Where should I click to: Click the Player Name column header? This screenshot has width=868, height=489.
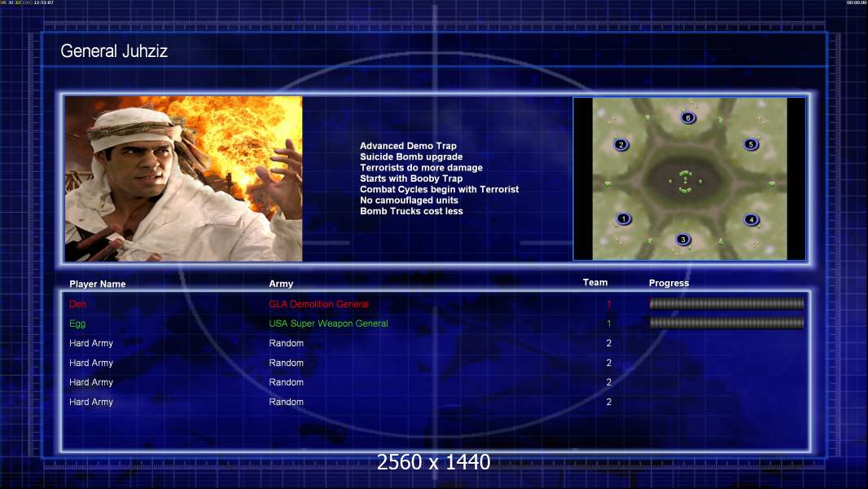(x=98, y=284)
